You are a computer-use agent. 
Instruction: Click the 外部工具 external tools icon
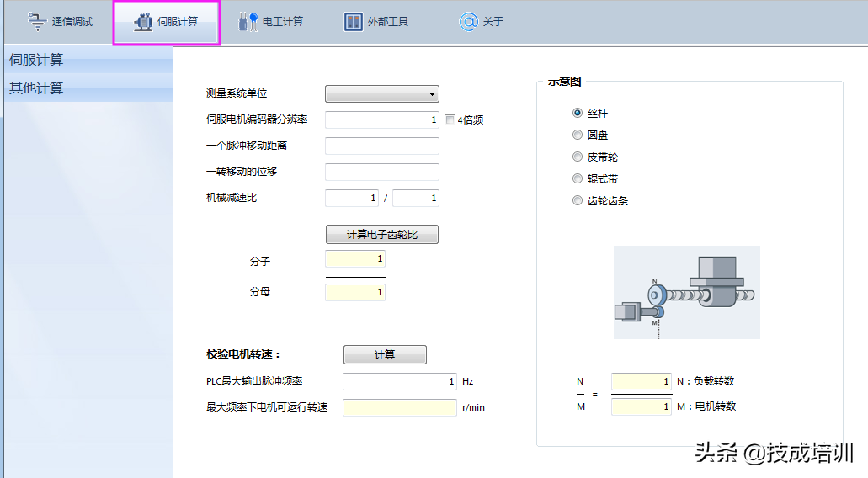click(x=354, y=22)
